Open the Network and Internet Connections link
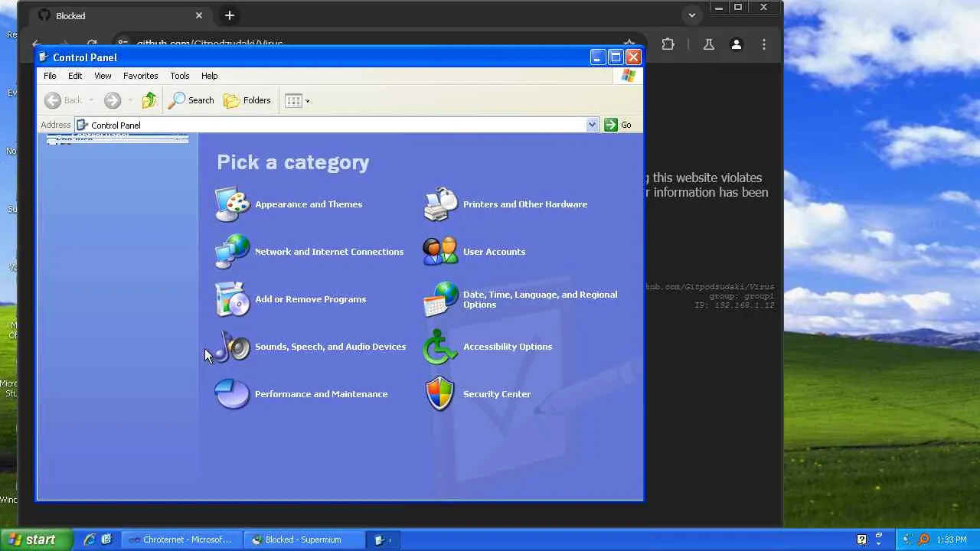The image size is (980, 551). 329,252
